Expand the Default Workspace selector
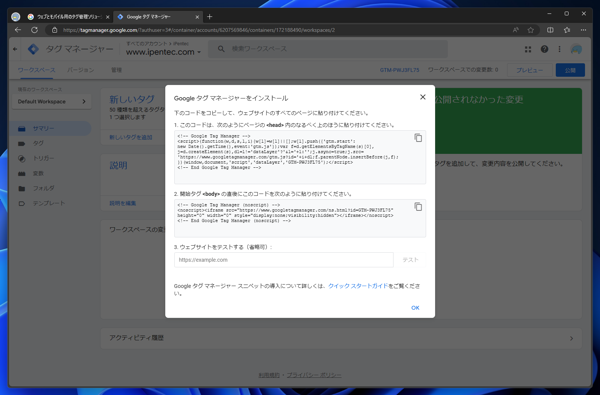The image size is (600, 395). [x=52, y=101]
